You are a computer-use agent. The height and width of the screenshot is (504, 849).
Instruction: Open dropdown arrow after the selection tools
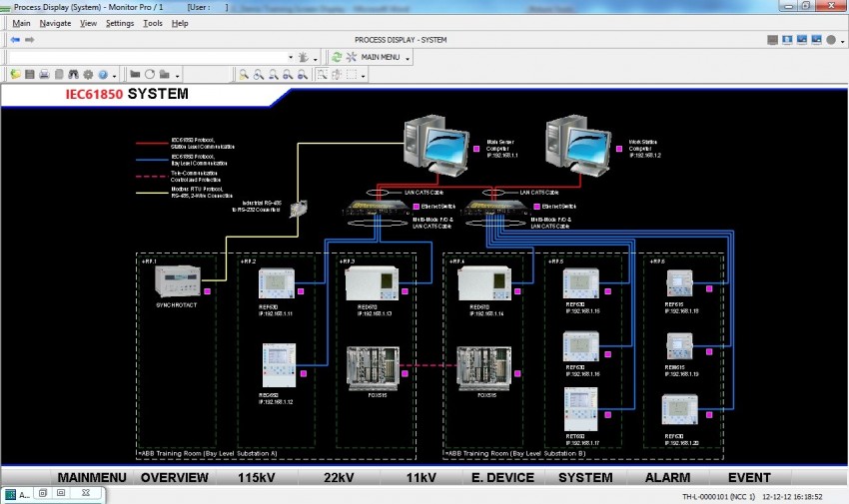point(364,76)
